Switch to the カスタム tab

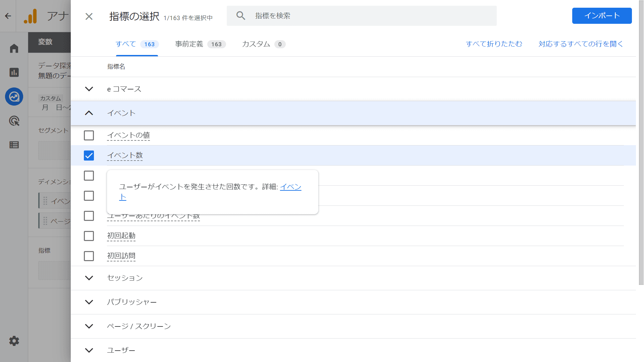click(264, 44)
